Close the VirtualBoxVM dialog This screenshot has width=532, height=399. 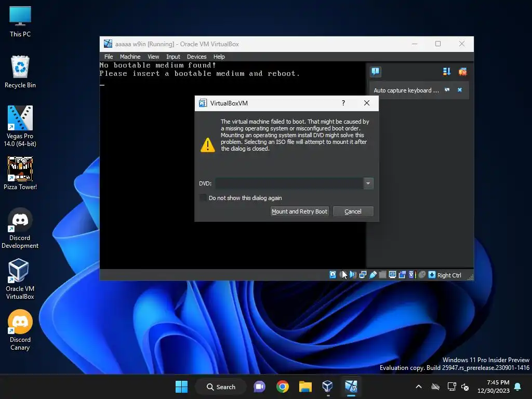click(x=367, y=103)
